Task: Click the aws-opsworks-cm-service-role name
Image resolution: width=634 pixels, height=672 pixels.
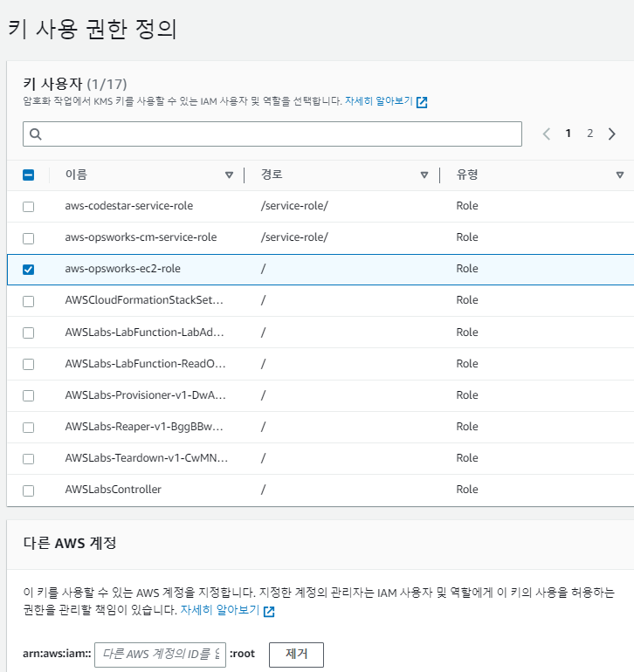Action: tap(141, 237)
